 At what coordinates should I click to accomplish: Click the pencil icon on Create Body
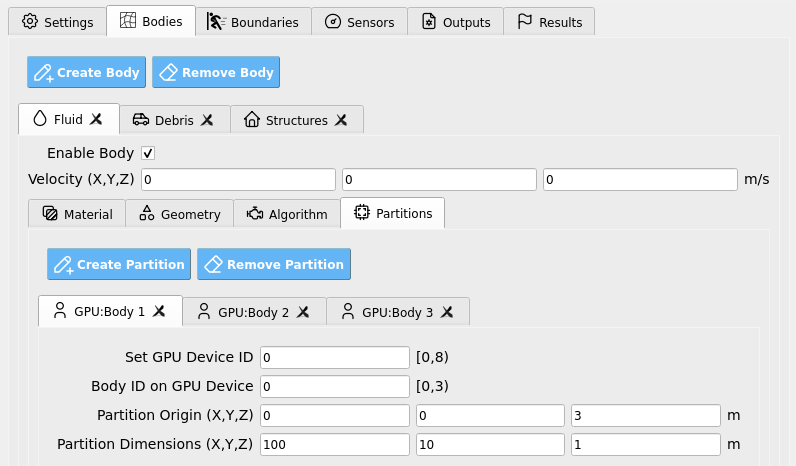(x=44, y=73)
